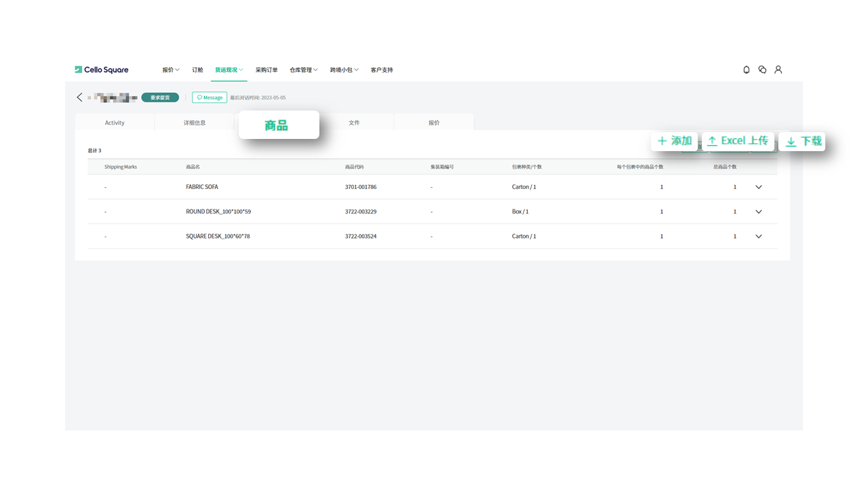Open the user profile icon
The width and height of the screenshot is (868, 488).
[x=778, y=70]
